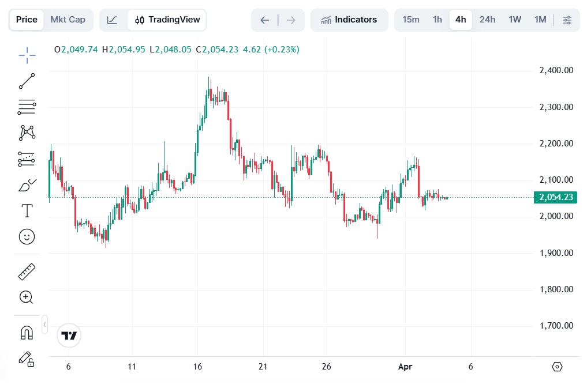Open chart settings sliders menu

[x=567, y=20]
